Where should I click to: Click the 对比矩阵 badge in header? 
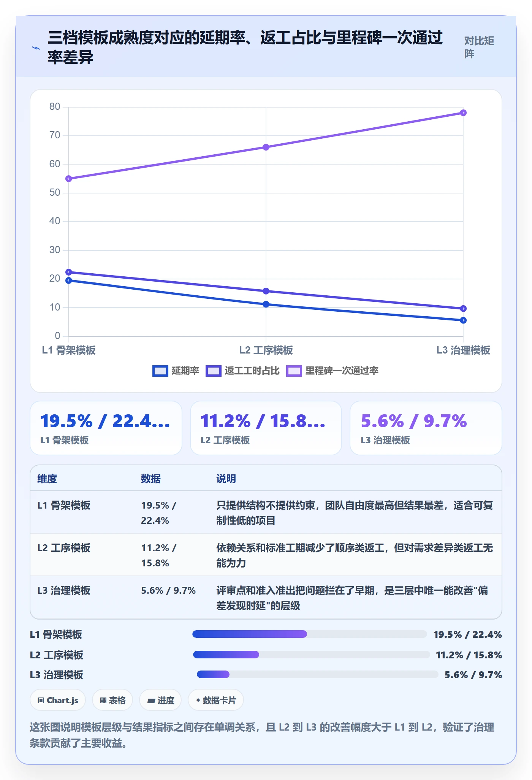[479, 47]
